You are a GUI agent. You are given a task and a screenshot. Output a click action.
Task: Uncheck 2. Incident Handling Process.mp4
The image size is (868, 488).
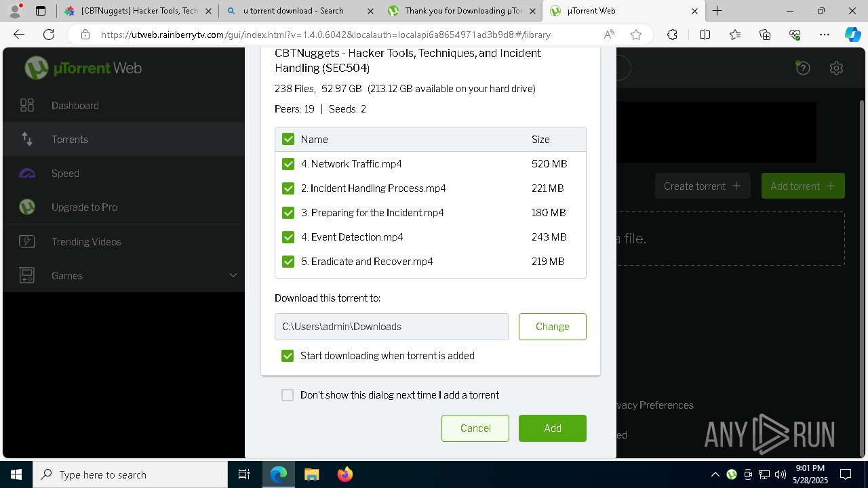click(288, 188)
